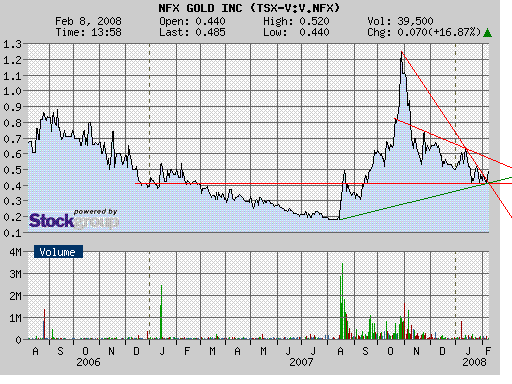The width and height of the screenshot is (512, 384).
Task: Click the green up-arrow change indicator
Action: 487,33
